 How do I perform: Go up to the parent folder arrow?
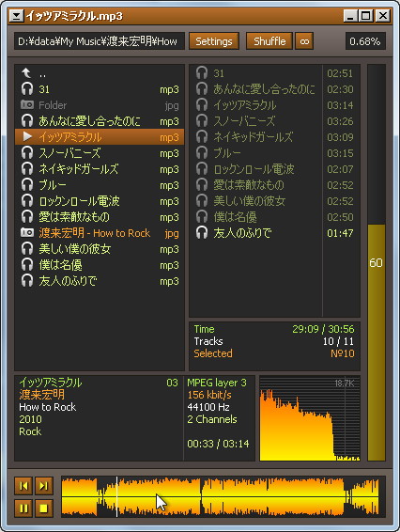26,73
